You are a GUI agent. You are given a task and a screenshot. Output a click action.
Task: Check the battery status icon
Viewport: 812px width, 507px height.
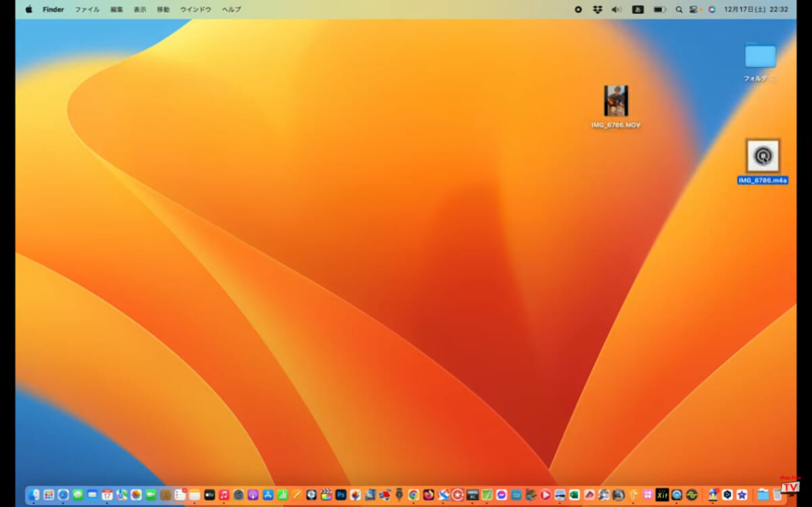click(x=659, y=9)
